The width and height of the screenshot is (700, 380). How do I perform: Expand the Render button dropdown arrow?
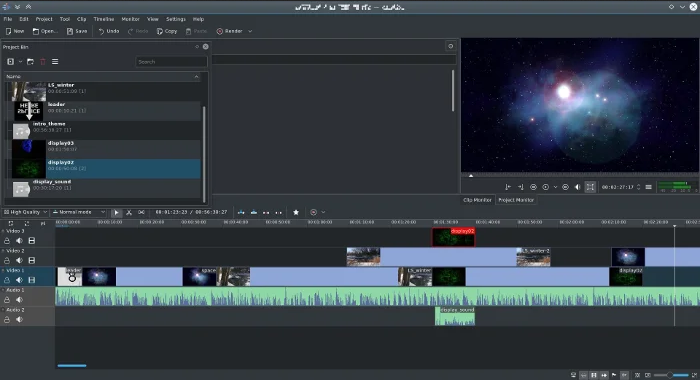click(250, 31)
